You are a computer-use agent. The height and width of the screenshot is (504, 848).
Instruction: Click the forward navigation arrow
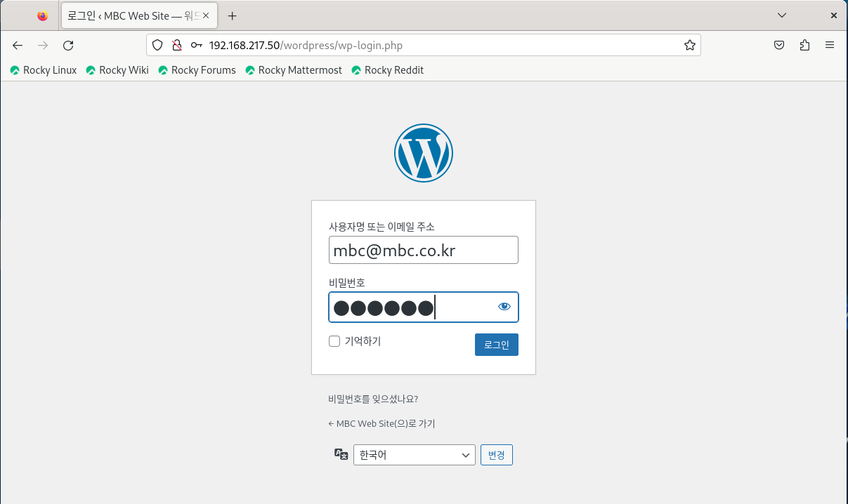pos(43,46)
